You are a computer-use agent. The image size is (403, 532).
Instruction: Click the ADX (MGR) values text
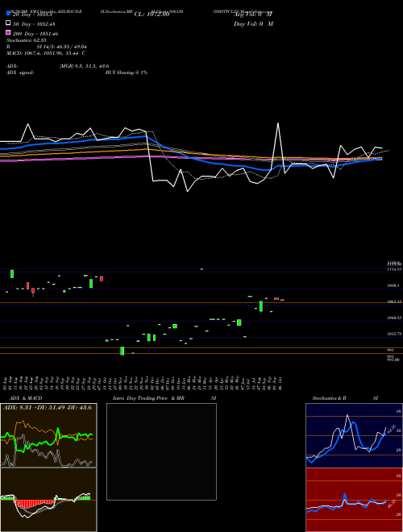[x=84, y=66]
